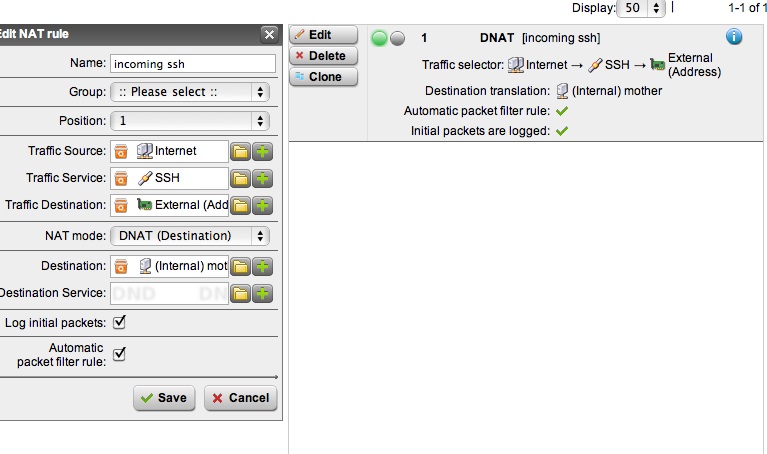Click trash icon in Traffic Source field
The image size is (767, 454).
(x=120, y=151)
